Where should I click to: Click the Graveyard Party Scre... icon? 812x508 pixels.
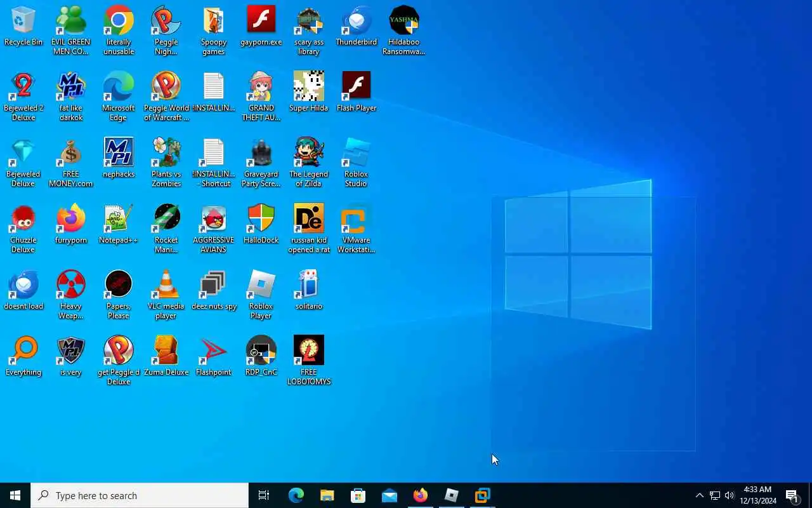click(x=261, y=163)
